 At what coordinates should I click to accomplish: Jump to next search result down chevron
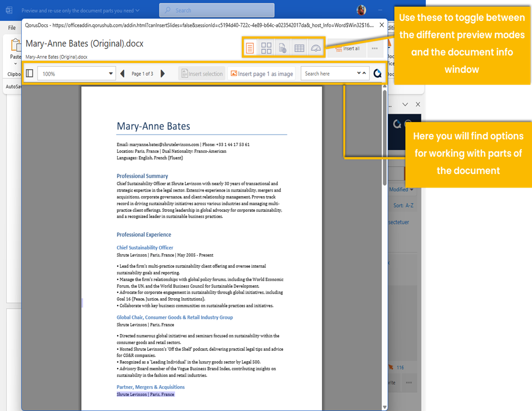(358, 73)
